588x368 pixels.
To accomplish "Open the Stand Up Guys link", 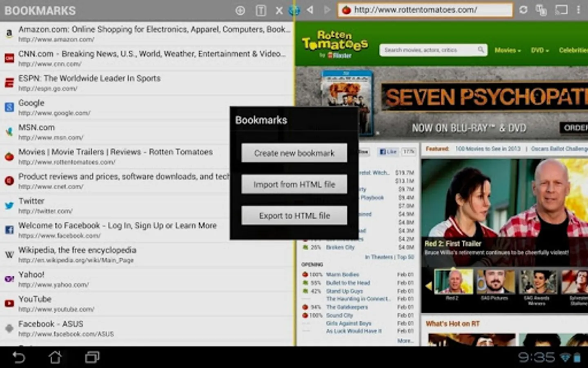I will point(344,291).
